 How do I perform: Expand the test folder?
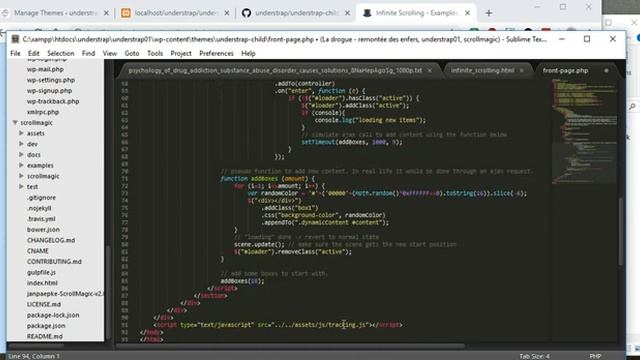coord(21,186)
